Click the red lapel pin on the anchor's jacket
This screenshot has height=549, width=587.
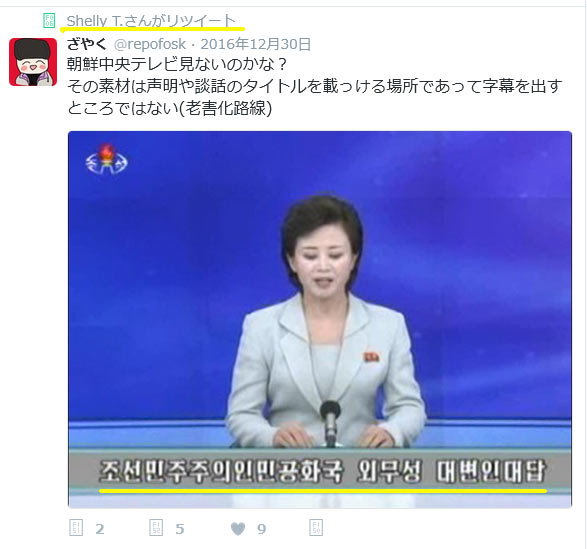(371, 357)
